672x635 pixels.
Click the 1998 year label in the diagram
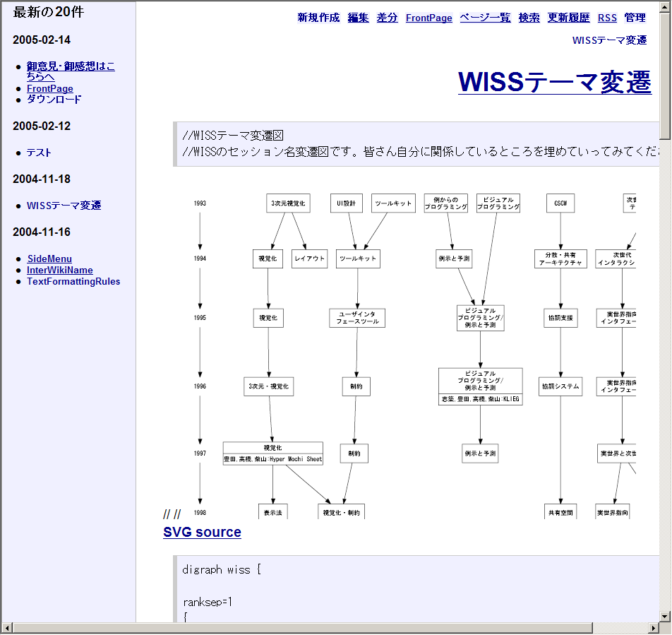point(200,512)
